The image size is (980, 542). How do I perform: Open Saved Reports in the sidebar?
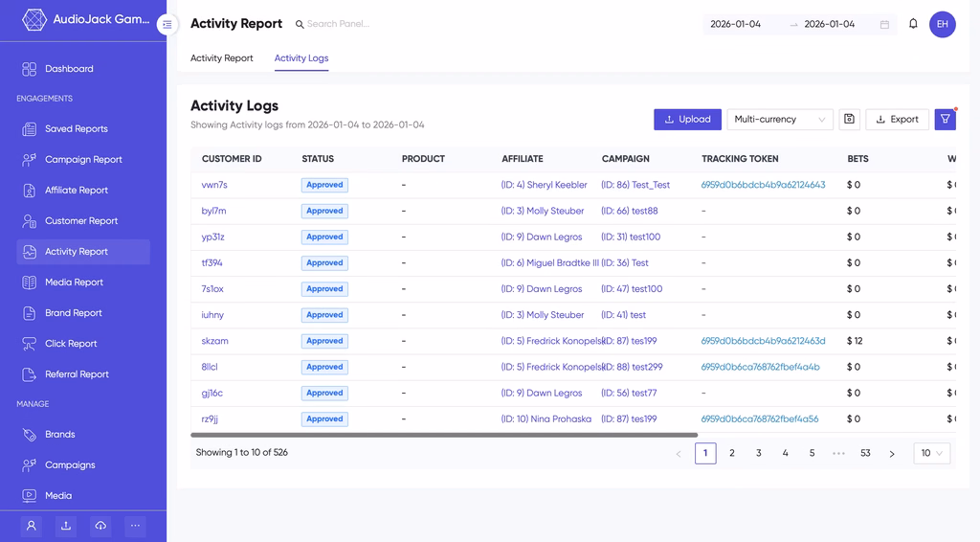pyautogui.click(x=83, y=128)
